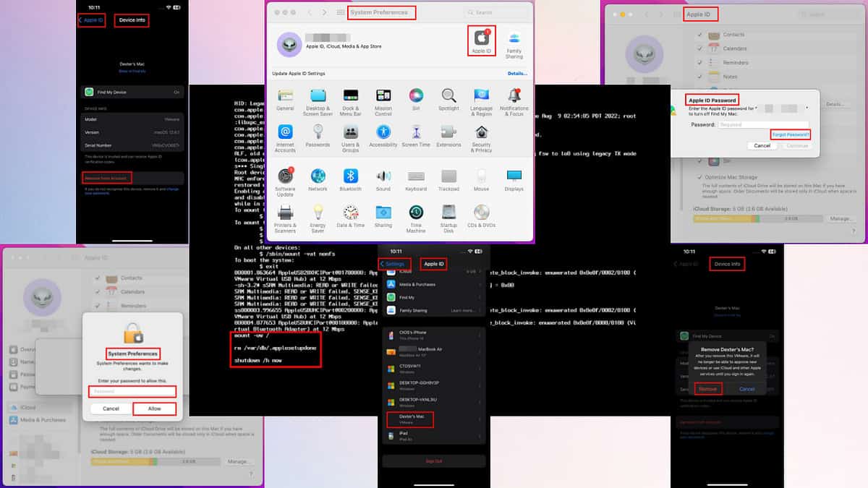
Task: Open the Dexter's Mac device row
Action: pyautogui.click(x=433, y=418)
